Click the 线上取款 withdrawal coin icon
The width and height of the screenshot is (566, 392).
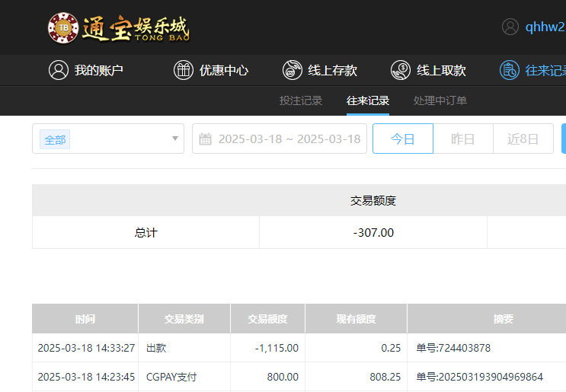click(401, 70)
